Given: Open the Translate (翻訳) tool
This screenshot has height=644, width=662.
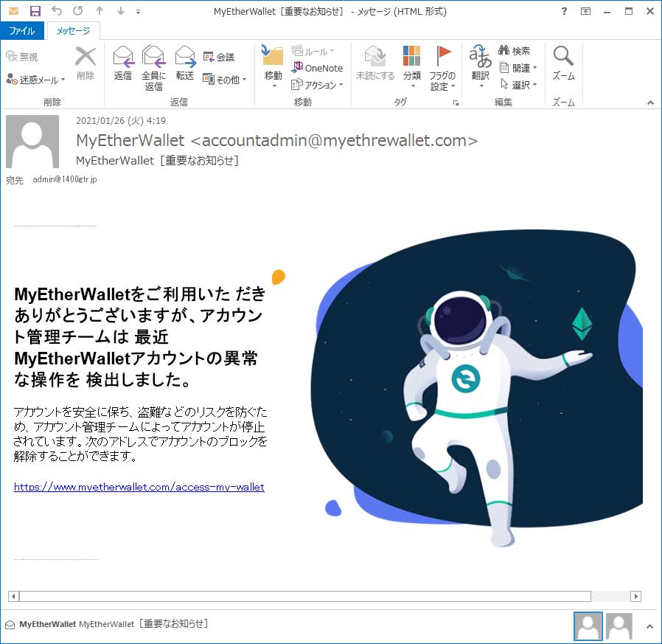Looking at the screenshot, I should (481, 63).
